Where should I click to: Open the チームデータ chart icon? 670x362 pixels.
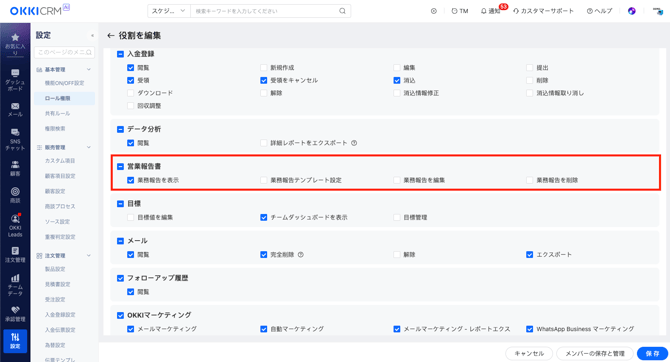tap(15, 278)
